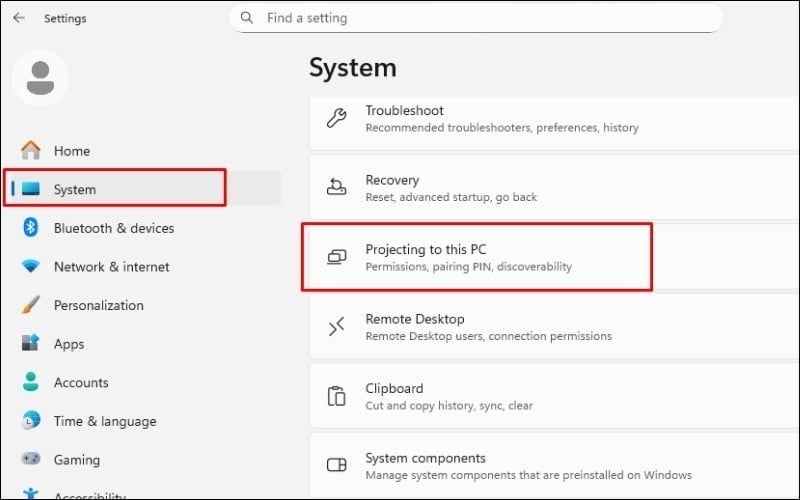Click the Personalization paintbrush icon

click(31, 305)
